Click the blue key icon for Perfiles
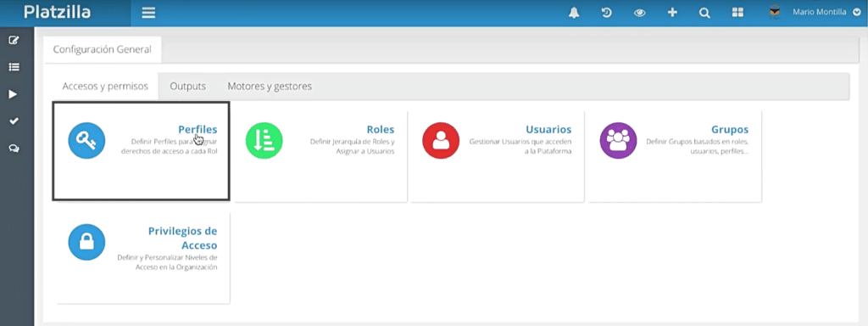Screen dimensions: 868x326 tap(87, 141)
